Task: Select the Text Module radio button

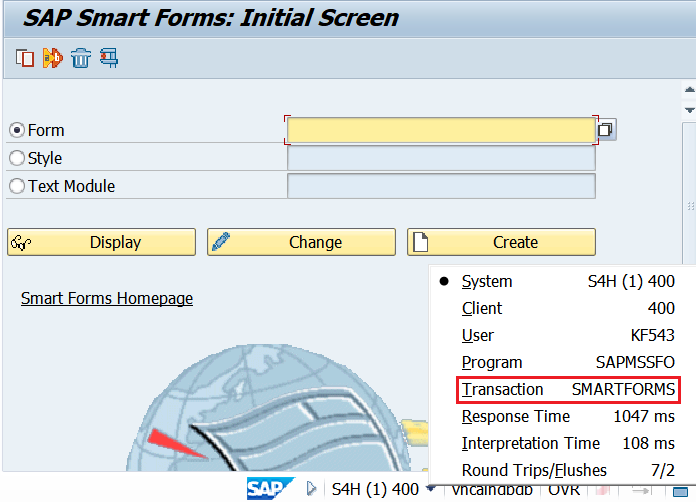Action: (x=16, y=186)
